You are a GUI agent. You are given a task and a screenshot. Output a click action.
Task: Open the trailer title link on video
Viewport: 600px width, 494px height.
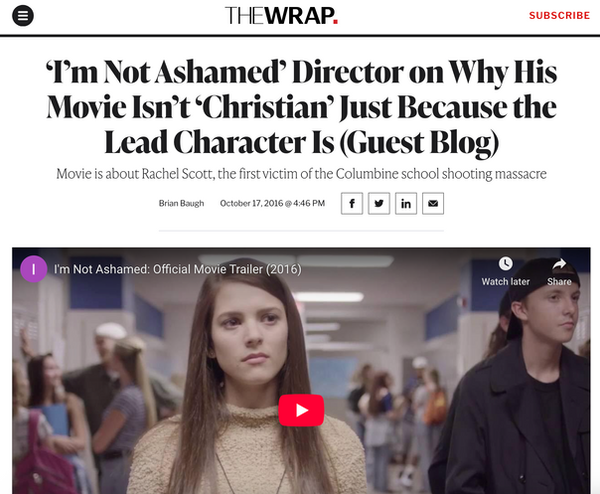(178, 269)
